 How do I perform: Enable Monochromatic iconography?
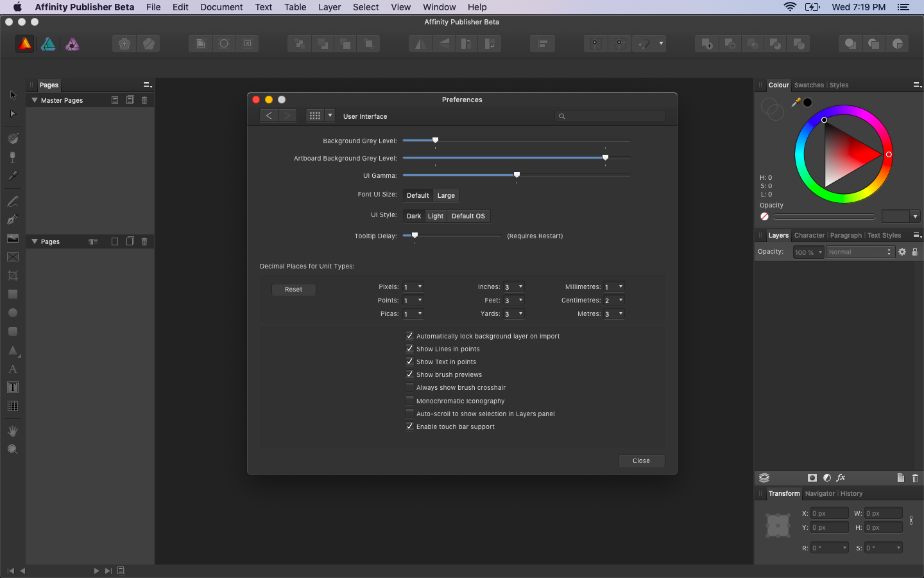[409, 401]
